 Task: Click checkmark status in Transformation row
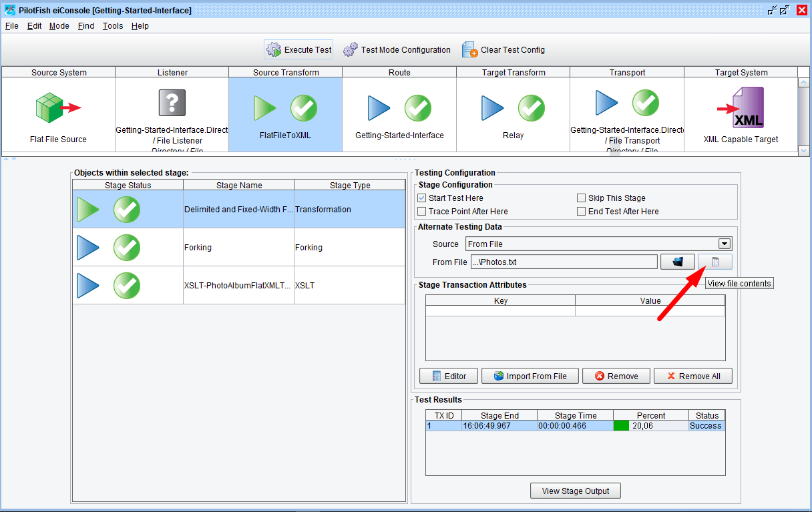click(x=127, y=210)
